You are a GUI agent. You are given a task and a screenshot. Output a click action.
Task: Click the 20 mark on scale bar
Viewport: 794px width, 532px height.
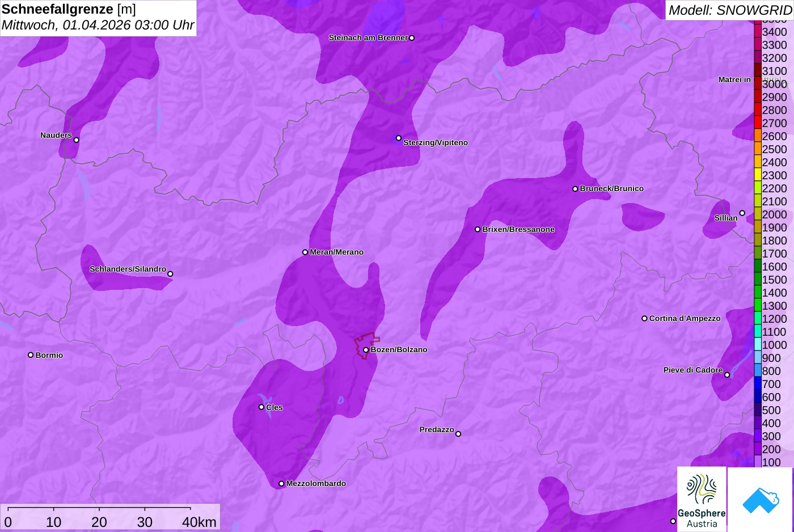(x=99, y=522)
